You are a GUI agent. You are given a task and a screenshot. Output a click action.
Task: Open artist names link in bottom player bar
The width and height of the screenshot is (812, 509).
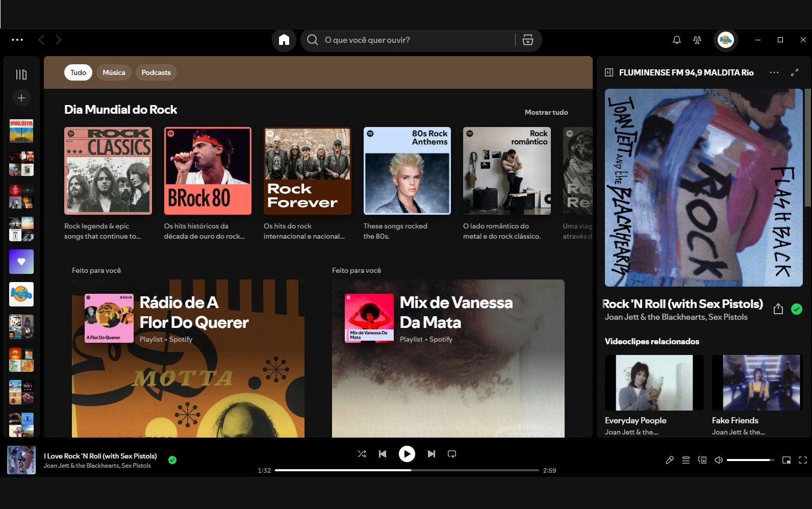click(x=97, y=466)
